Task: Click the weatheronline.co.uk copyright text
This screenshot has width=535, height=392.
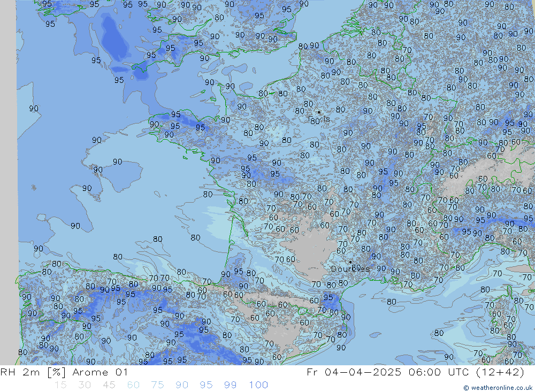Action: (x=498, y=388)
